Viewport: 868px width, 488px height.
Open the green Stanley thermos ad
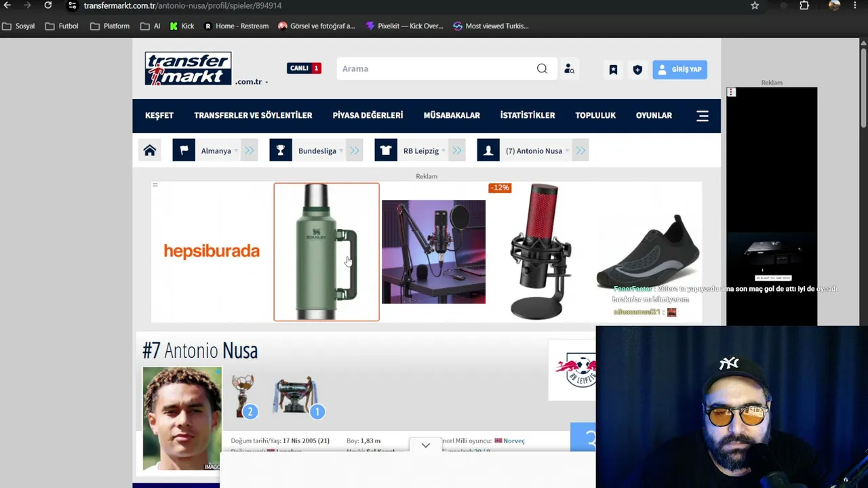tap(326, 251)
